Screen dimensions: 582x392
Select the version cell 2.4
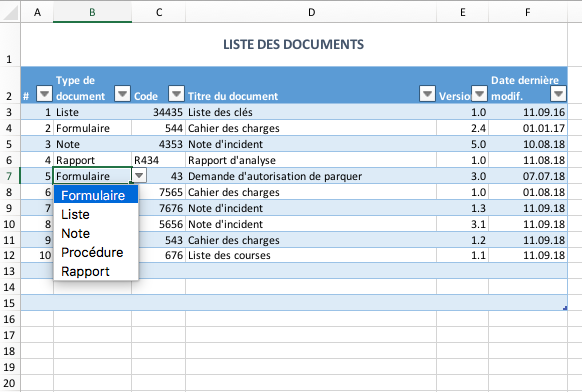[x=462, y=128]
